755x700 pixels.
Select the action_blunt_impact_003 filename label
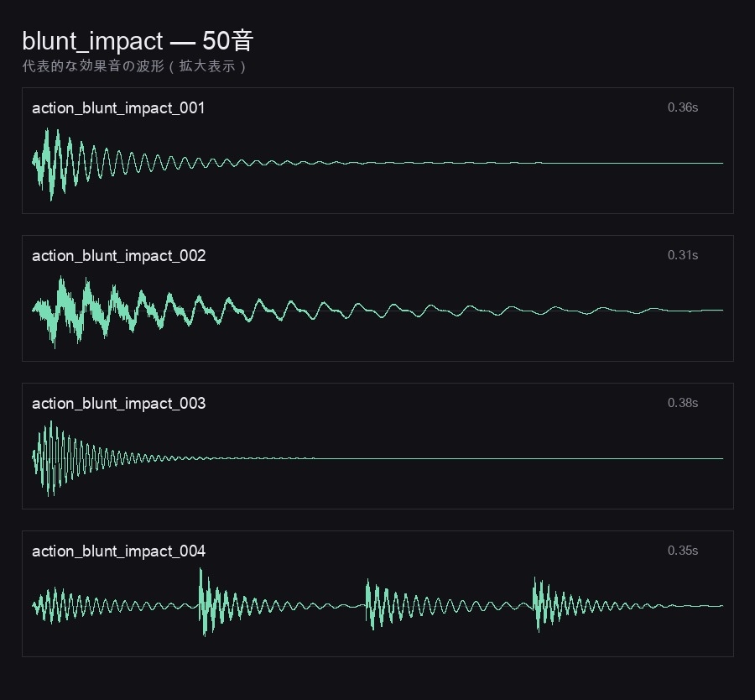point(119,403)
